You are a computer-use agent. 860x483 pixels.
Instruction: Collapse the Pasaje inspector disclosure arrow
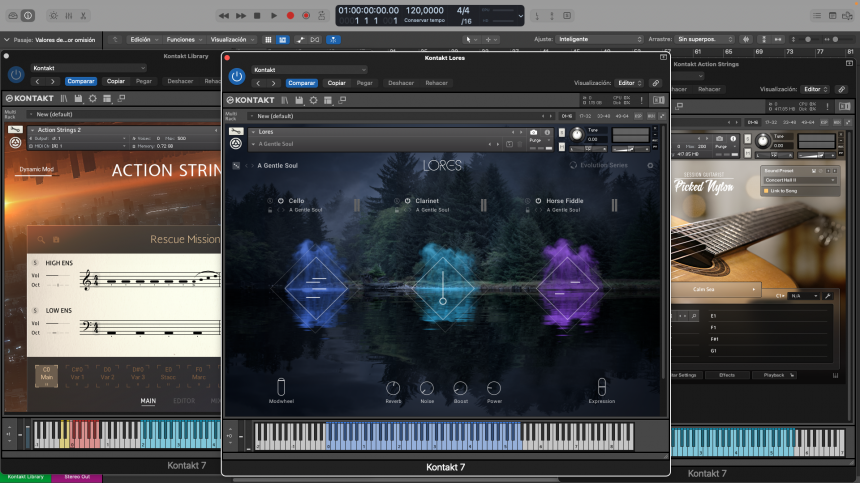pyautogui.click(x=7, y=40)
